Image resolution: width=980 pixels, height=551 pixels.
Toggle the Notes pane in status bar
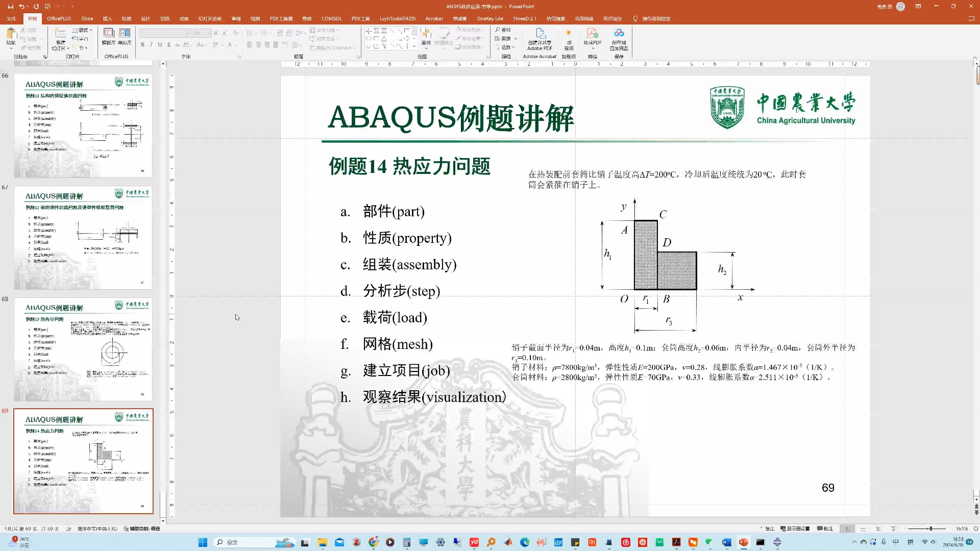click(768, 529)
